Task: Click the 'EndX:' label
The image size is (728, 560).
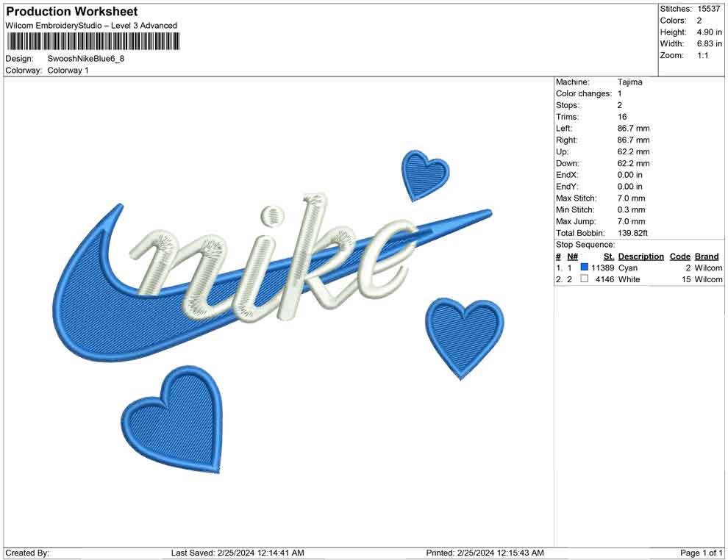Action: (566, 175)
